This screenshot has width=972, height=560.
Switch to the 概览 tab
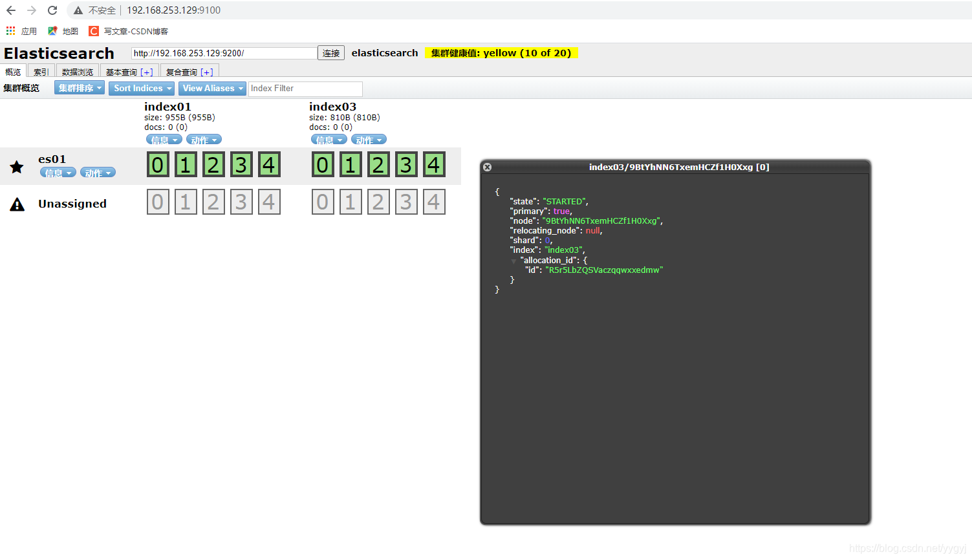click(13, 72)
